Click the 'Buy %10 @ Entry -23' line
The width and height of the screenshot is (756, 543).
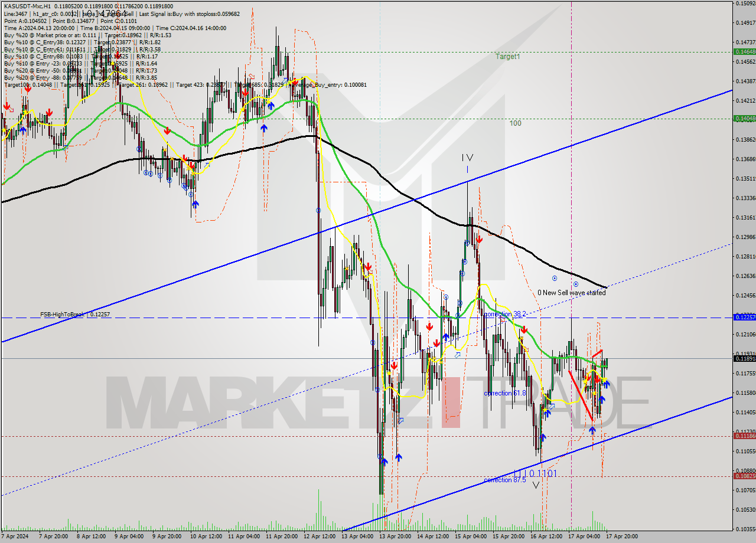point(80,63)
